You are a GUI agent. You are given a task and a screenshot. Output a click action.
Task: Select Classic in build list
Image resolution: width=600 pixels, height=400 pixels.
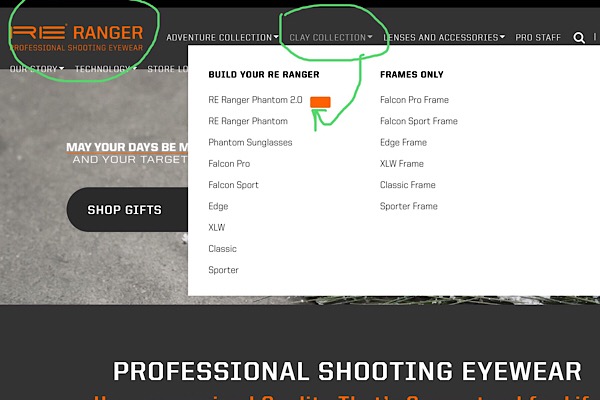(x=222, y=248)
